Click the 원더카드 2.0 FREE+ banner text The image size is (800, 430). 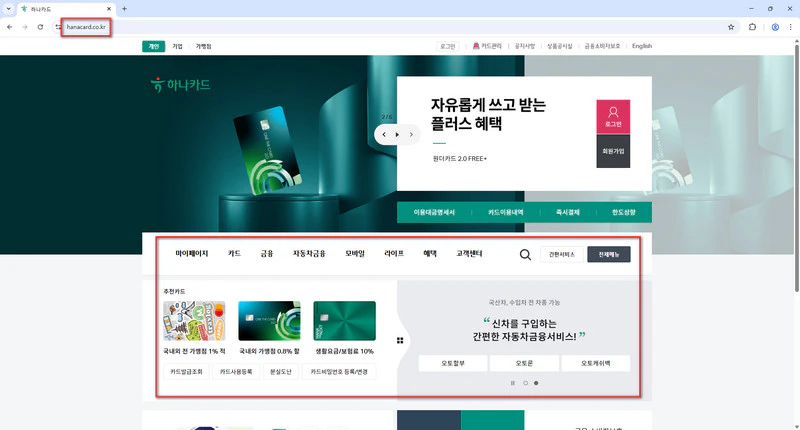460,159
